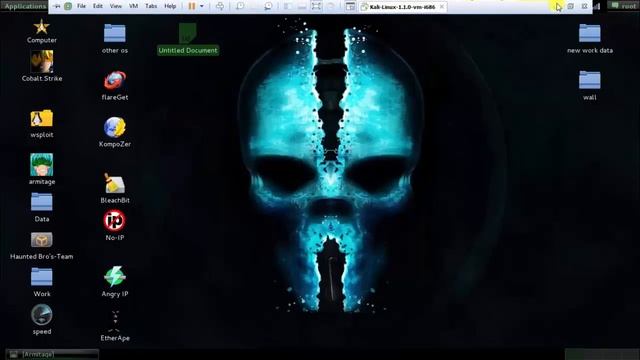Open the Help menu

click(x=170, y=6)
